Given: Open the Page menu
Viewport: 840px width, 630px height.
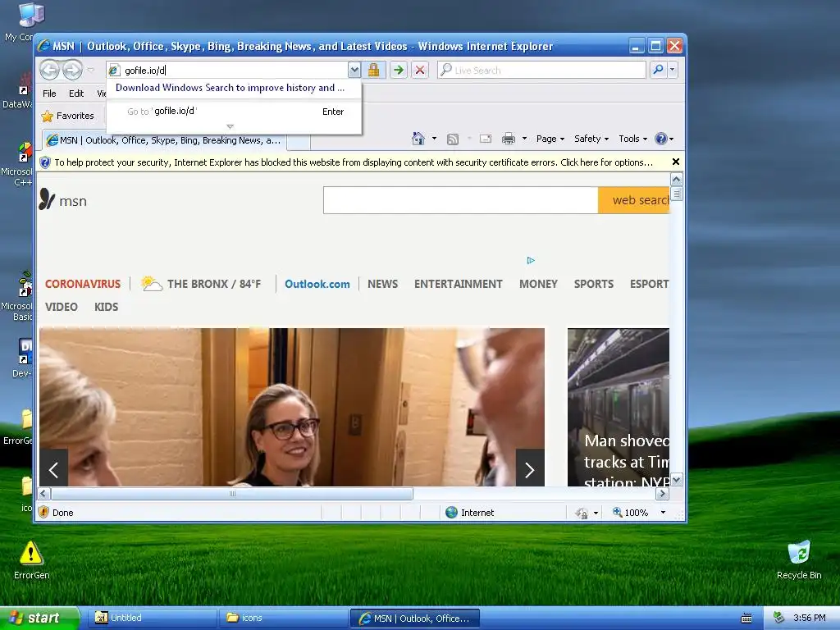Looking at the screenshot, I should pyautogui.click(x=550, y=139).
